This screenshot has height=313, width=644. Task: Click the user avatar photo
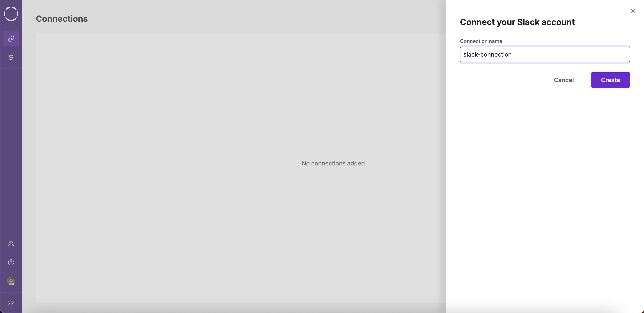[x=11, y=281]
